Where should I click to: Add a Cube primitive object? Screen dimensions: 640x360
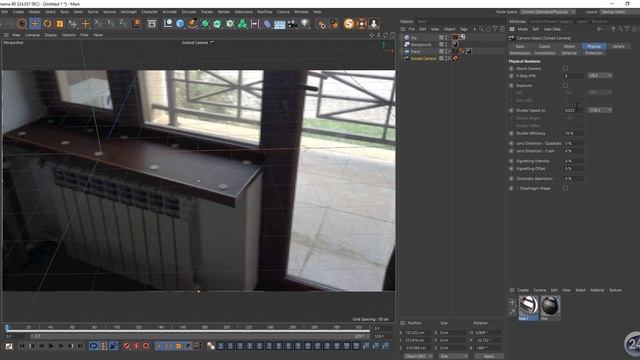[x=180, y=24]
